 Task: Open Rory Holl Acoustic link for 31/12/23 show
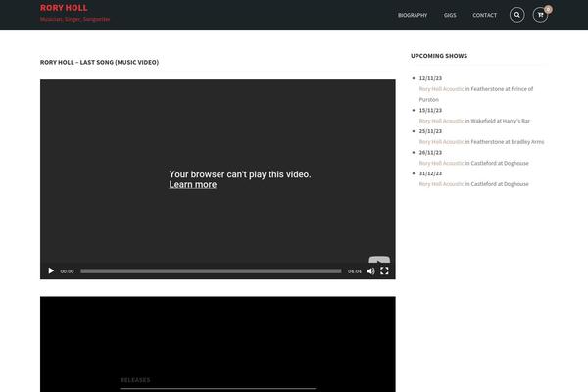(x=441, y=184)
